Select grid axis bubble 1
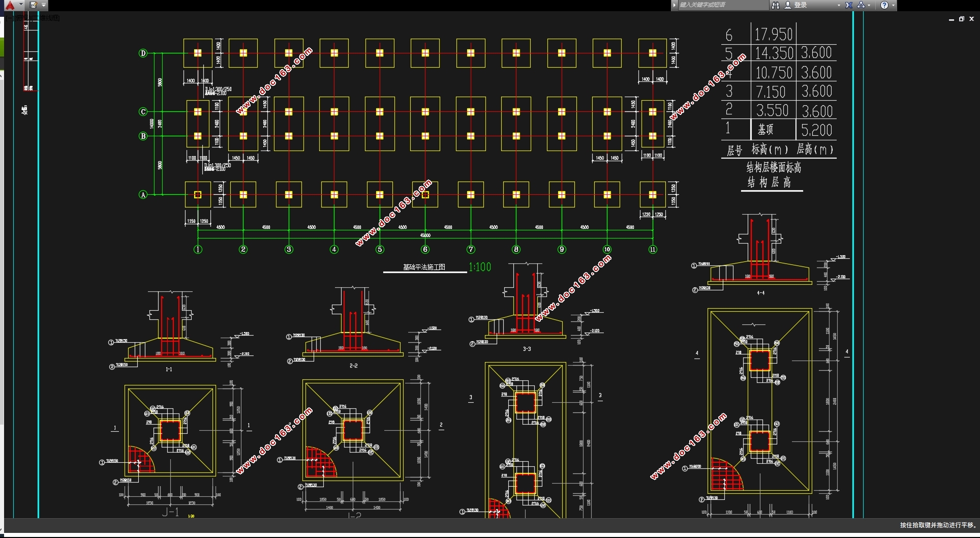Screen dimensions: 980x538 pyautogui.click(x=198, y=249)
